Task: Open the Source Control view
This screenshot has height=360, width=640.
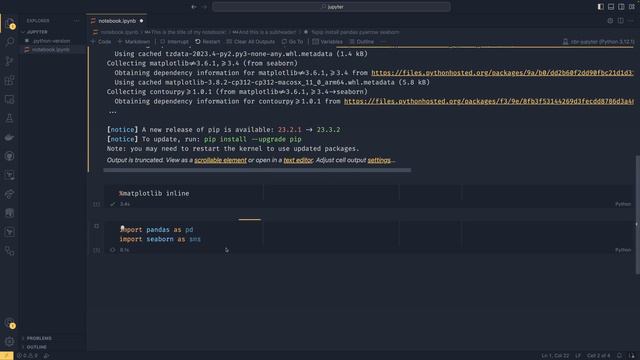Action: coord(9,61)
